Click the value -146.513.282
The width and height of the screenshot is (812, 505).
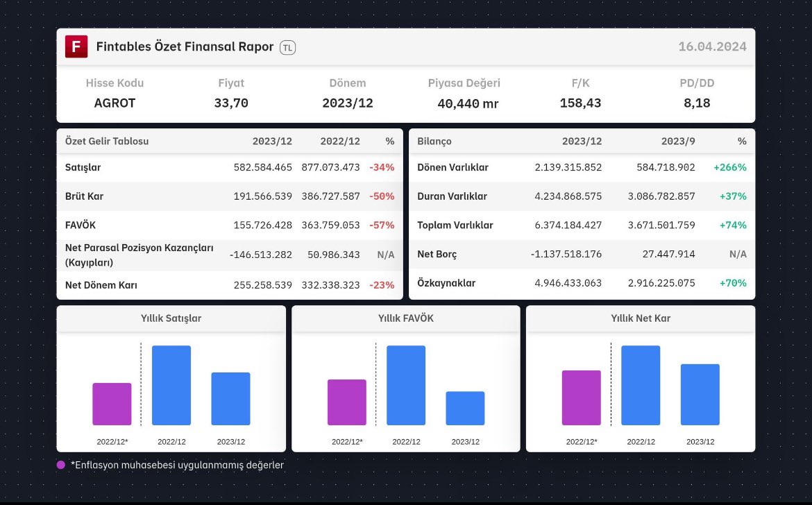pos(260,255)
